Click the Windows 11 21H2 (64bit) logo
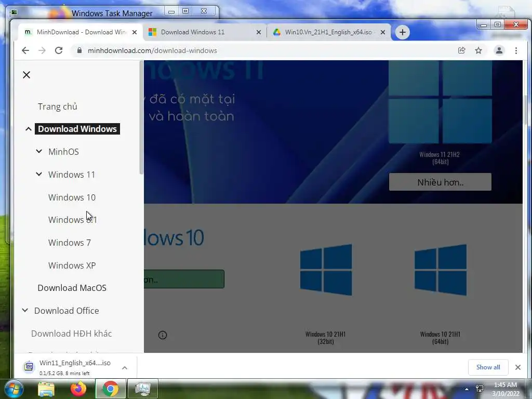 [x=440, y=102]
